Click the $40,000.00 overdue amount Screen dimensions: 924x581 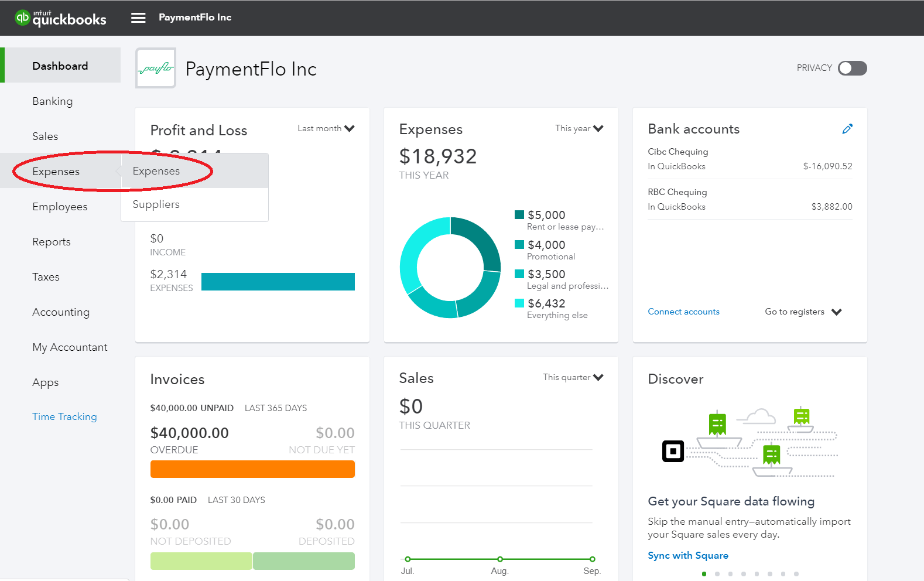(x=190, y=433)
